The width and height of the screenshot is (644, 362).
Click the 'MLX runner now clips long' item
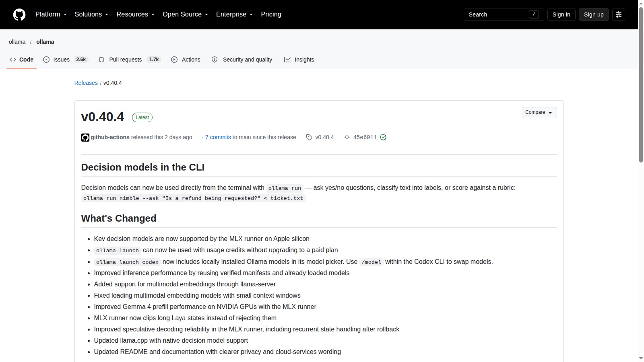185,318
